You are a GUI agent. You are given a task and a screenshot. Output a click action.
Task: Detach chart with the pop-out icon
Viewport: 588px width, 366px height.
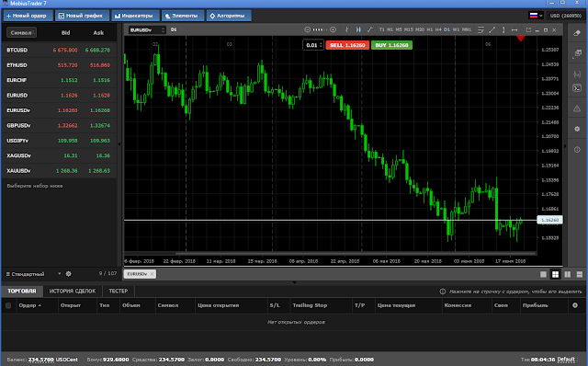[528, 29]
